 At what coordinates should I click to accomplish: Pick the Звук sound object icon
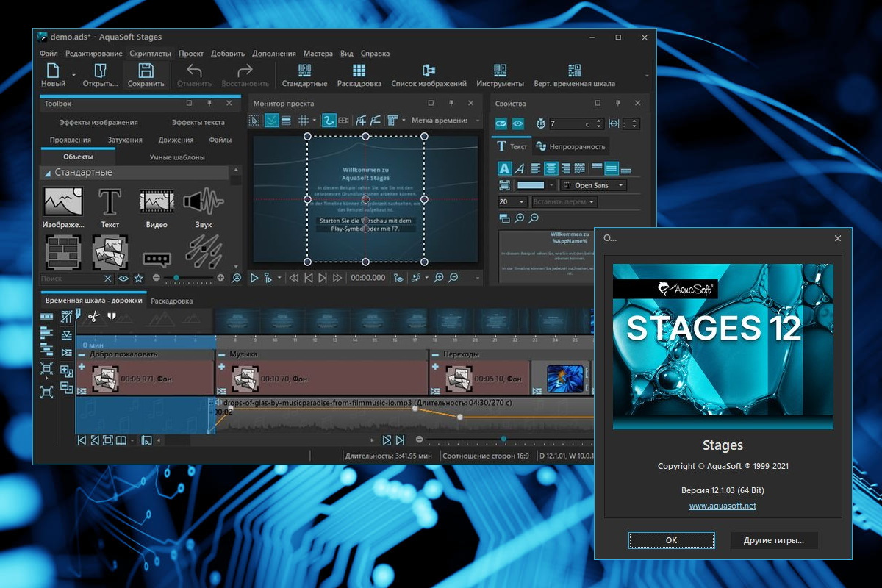click(203, 201)
